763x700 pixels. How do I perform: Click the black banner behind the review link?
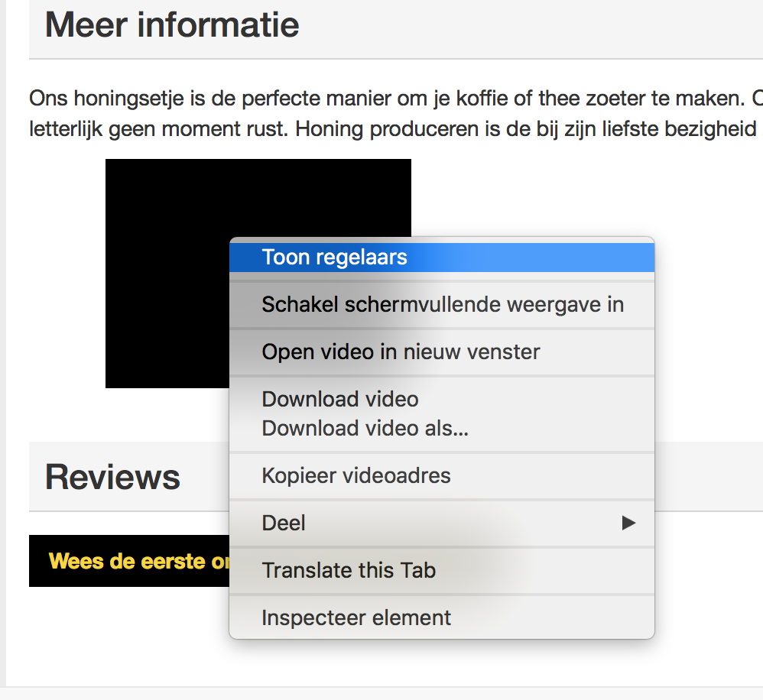[46, 561]
